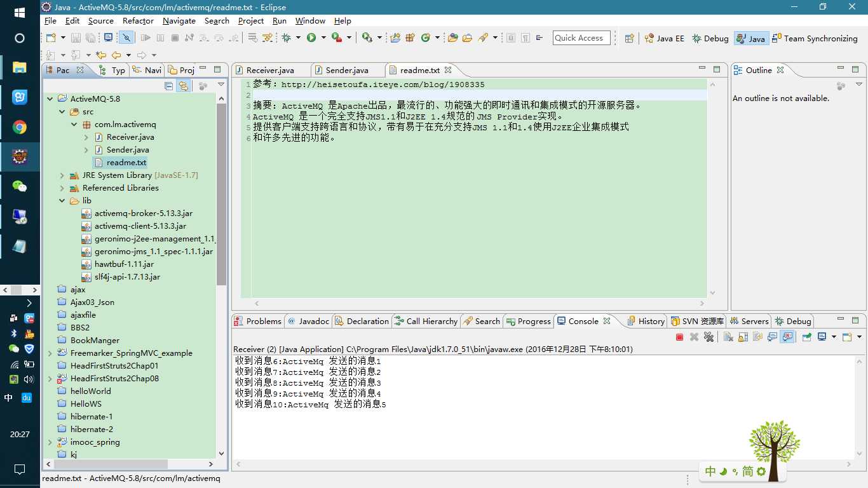Open File Explorer from the taskbar
The width and height of the screenshot is (868, 488).
pyautogui.click(x=20, y=67)
